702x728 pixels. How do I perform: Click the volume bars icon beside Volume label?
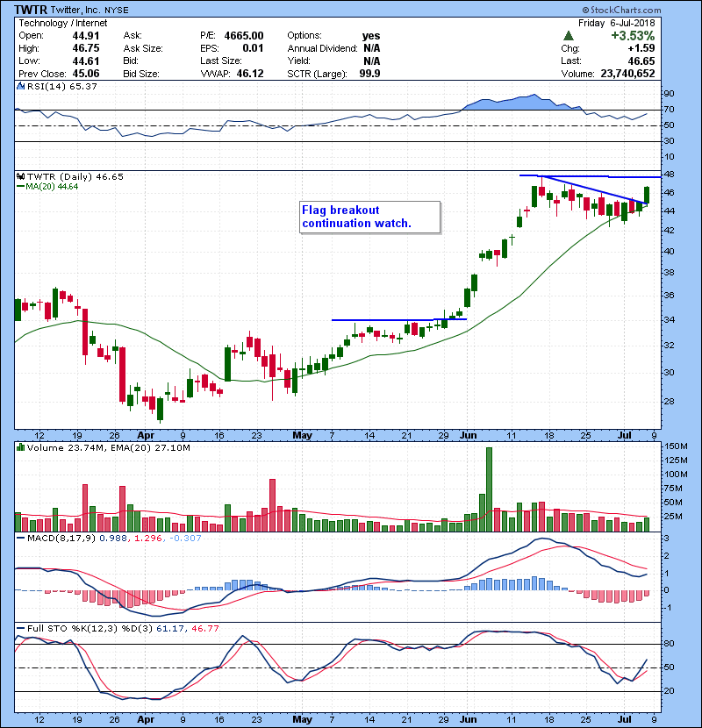20,447
